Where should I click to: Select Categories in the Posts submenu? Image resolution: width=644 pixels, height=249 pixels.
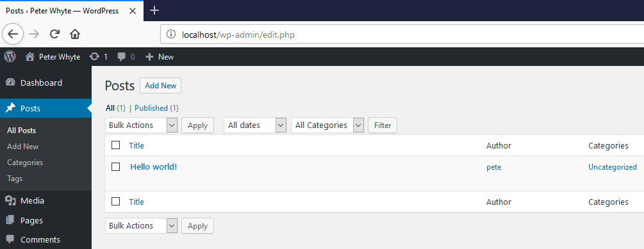pos(25,163)
